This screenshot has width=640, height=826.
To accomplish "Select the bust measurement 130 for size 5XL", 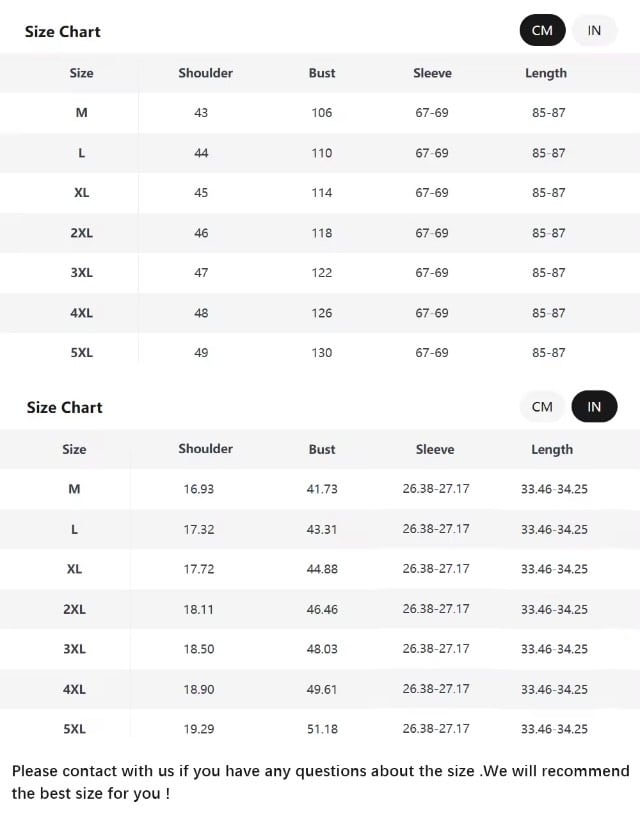I will pos(321,353).
